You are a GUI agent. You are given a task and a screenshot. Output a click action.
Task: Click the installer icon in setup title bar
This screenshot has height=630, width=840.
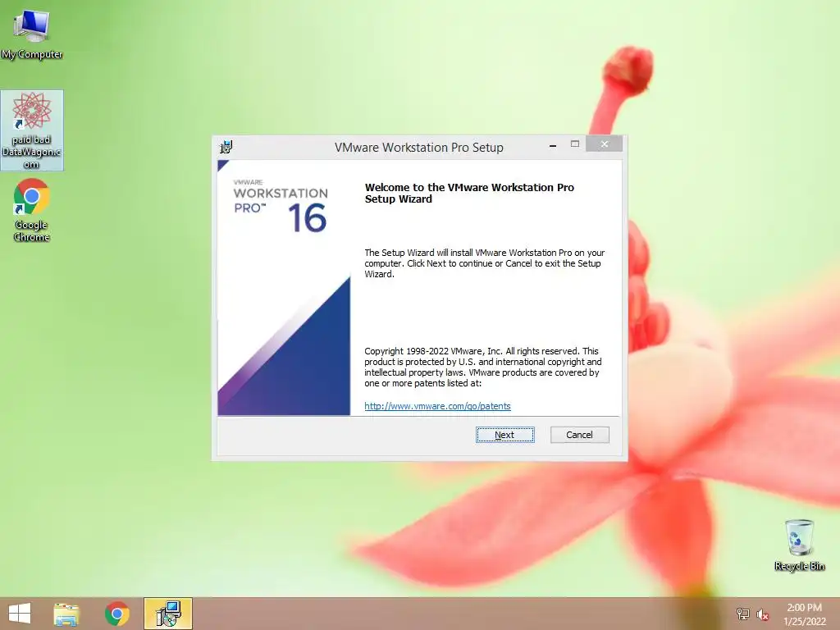(226, 147)
